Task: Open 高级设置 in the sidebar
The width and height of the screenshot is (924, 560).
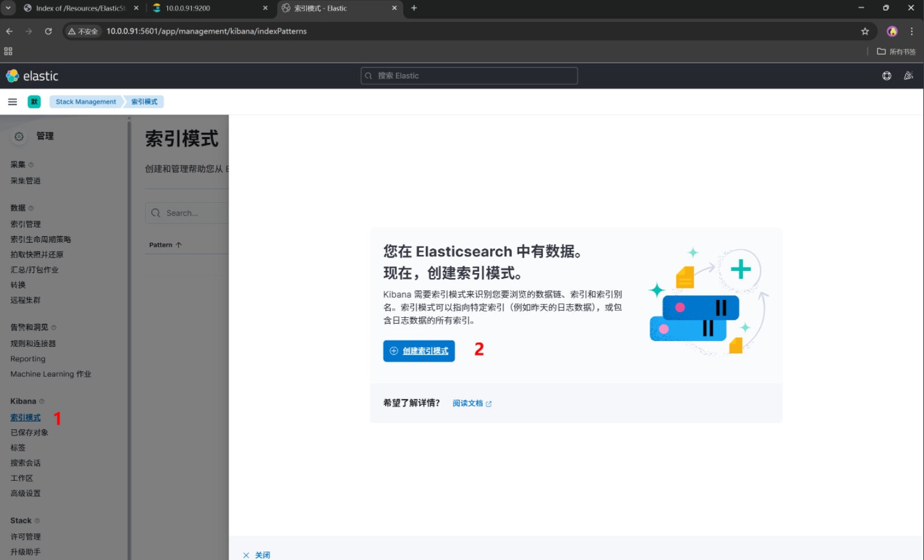Action: (x=25, y=494)
